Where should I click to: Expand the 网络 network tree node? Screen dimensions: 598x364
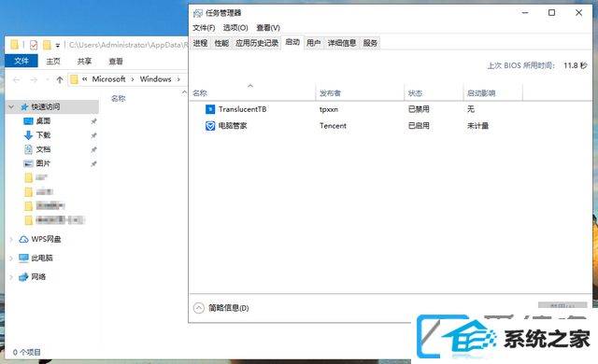point(11,277)
